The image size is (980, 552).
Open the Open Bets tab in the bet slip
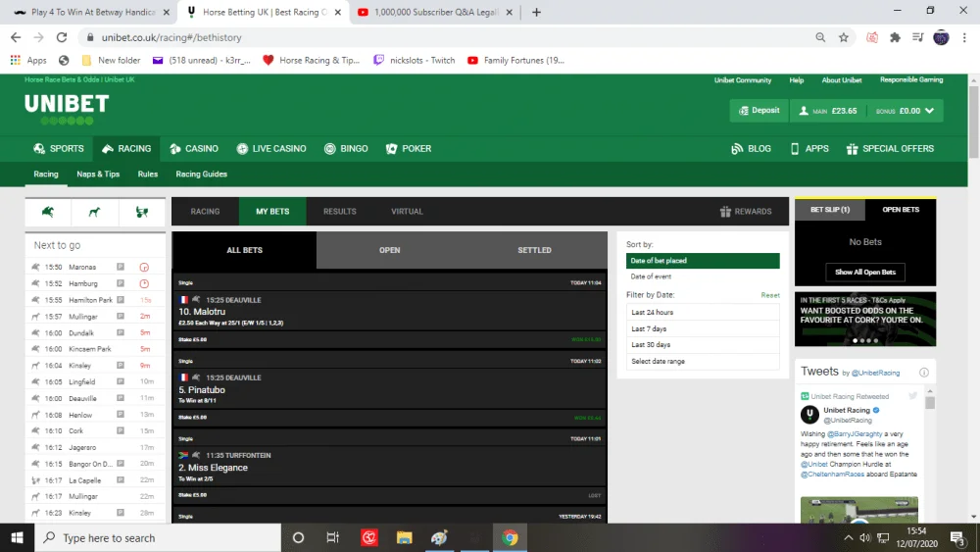tap(901, 210)
